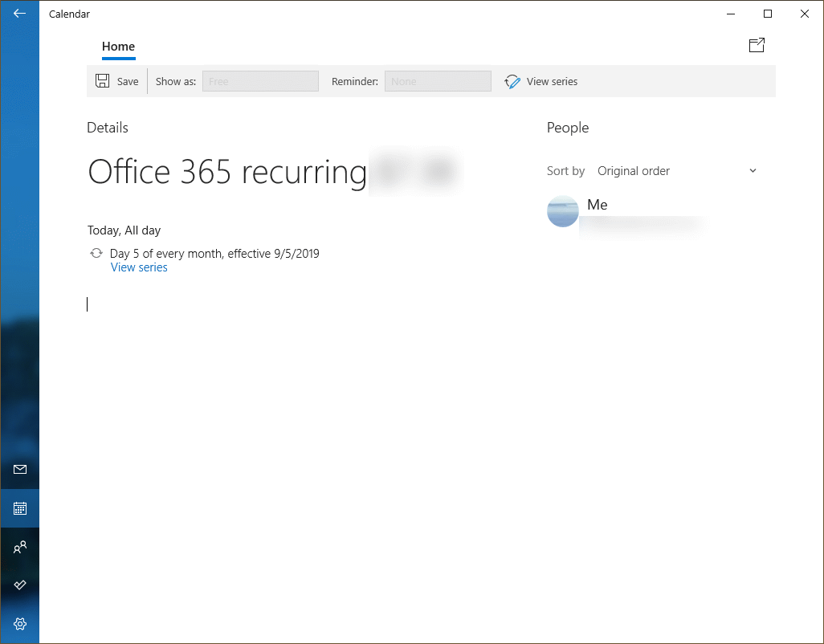The width and height of the screenshot is (824, 644).
Task: Select the Calendar icon in sidebar
Action: click(20, 508)
